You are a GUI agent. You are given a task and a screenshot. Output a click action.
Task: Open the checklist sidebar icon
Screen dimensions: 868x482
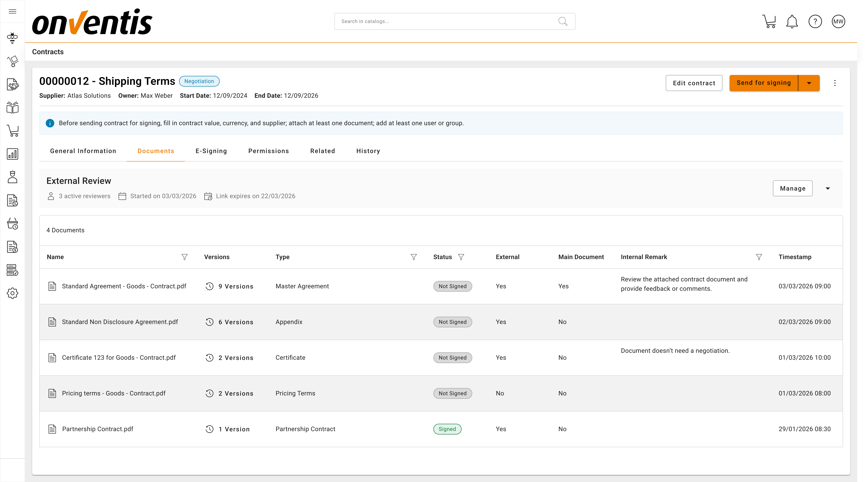[13, 270]
